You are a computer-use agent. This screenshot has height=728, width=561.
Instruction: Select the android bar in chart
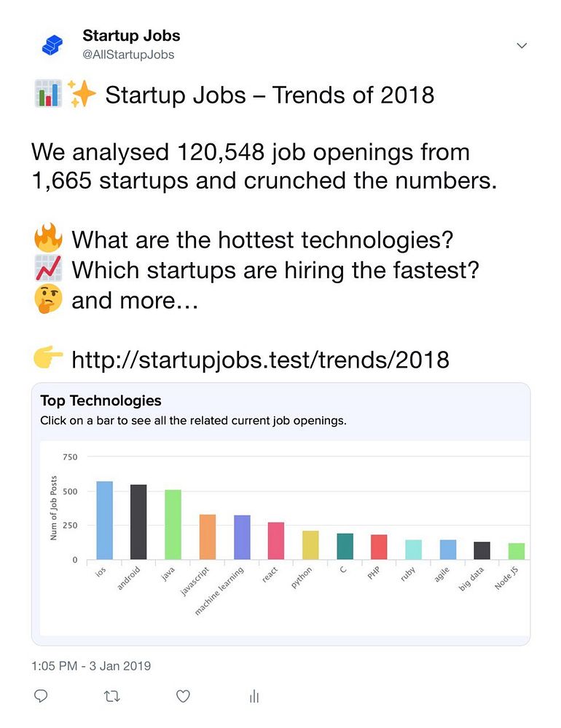tap(138, 521)
